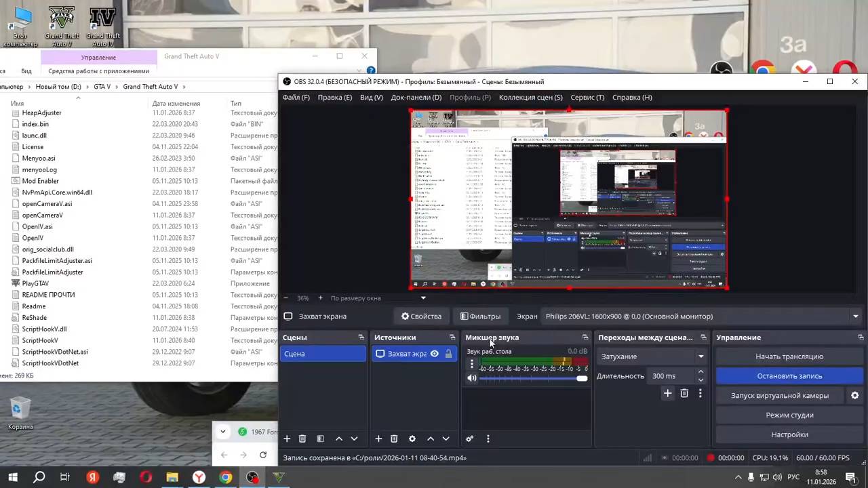Open source properties gear in Sources panel

[x=412, y=439]
